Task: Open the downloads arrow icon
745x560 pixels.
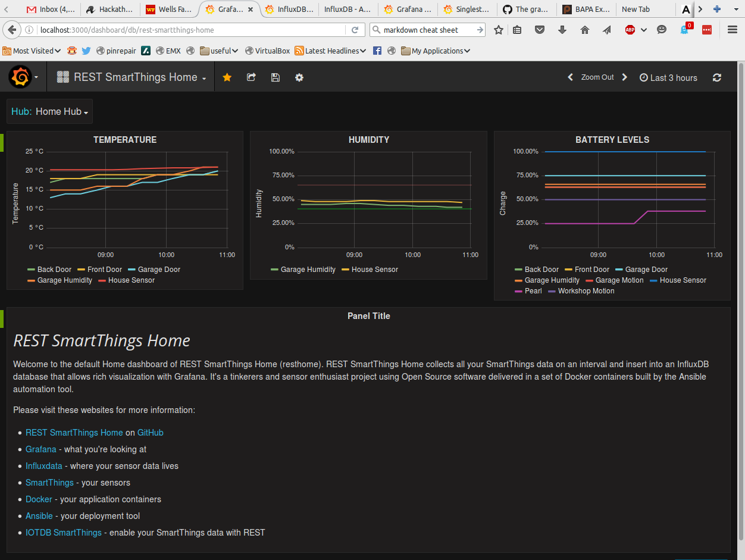Action: (x=562, y=30)
